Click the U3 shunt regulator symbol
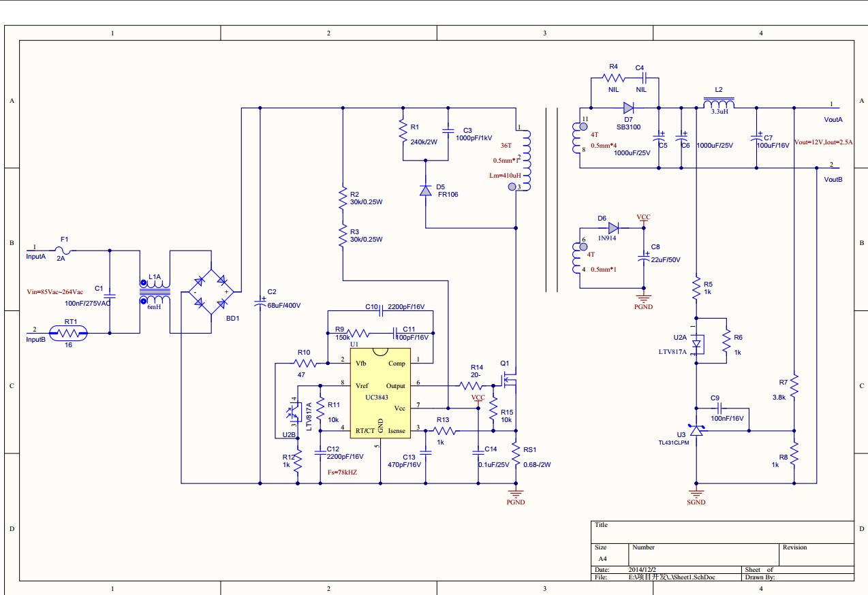The height and width of the screenshot is (595, 868). pos(696,430)
